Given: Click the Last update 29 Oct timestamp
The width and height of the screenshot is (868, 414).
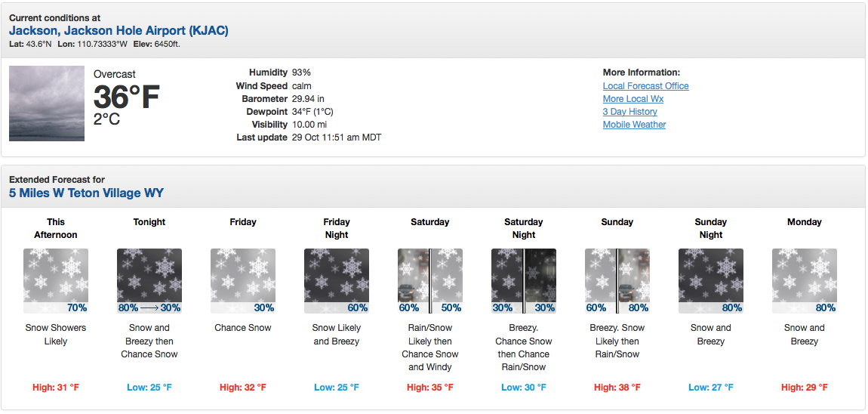Looking at the screenshot, I should click(309, 137).
